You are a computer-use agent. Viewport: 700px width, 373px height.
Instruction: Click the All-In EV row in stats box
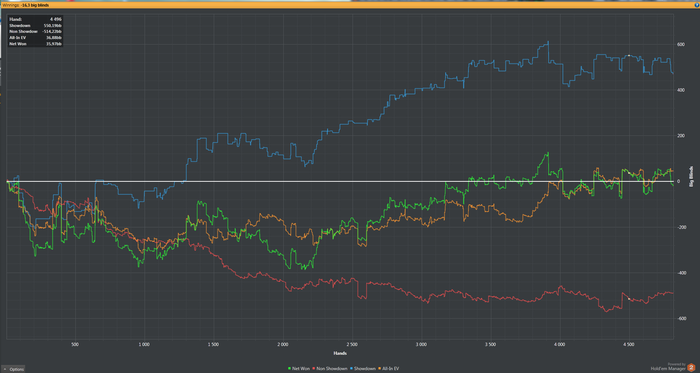[x=35, y=38]
